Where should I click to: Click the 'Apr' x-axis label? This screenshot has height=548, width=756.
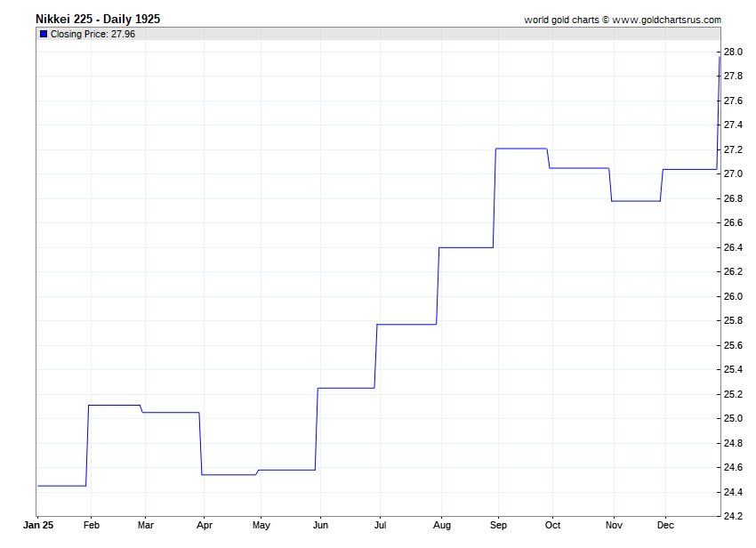(x=205, y=525)
